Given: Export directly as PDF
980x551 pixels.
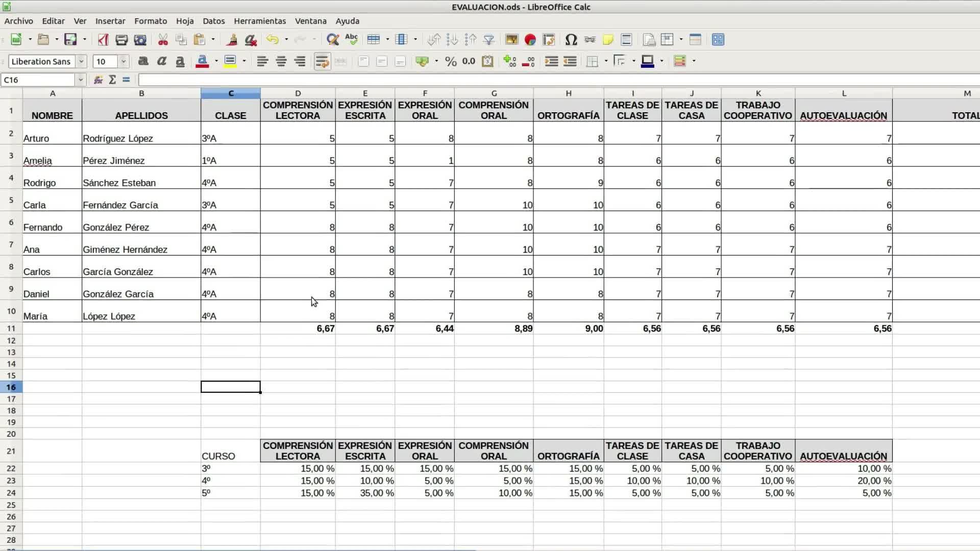Looking at the screenshot, I should 103,40.
